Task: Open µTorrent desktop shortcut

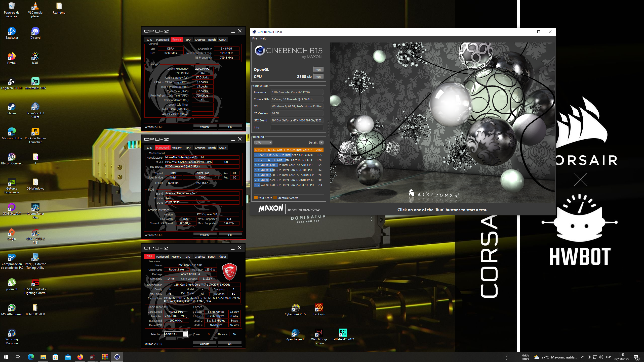Action: point(12,284)
